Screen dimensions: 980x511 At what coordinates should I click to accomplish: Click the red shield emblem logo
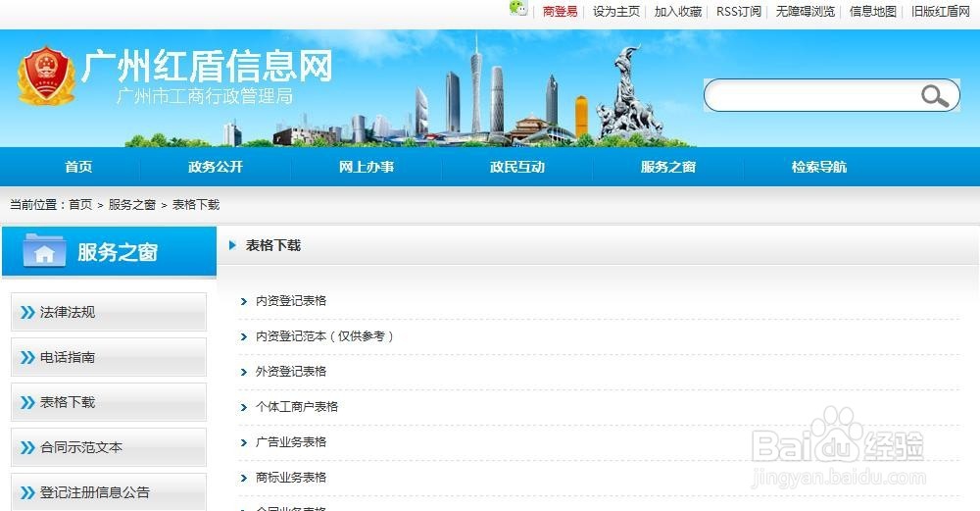[46, 76]
